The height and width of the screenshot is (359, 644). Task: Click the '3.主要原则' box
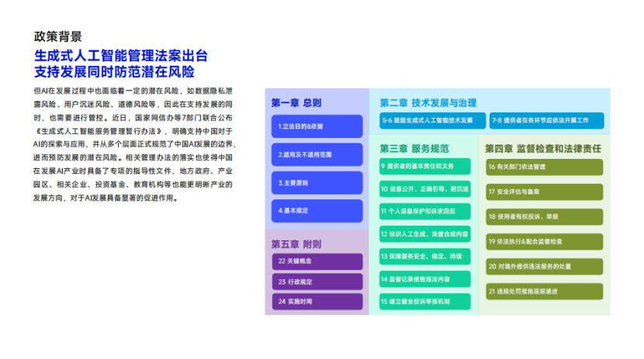(x=317, y=183)
